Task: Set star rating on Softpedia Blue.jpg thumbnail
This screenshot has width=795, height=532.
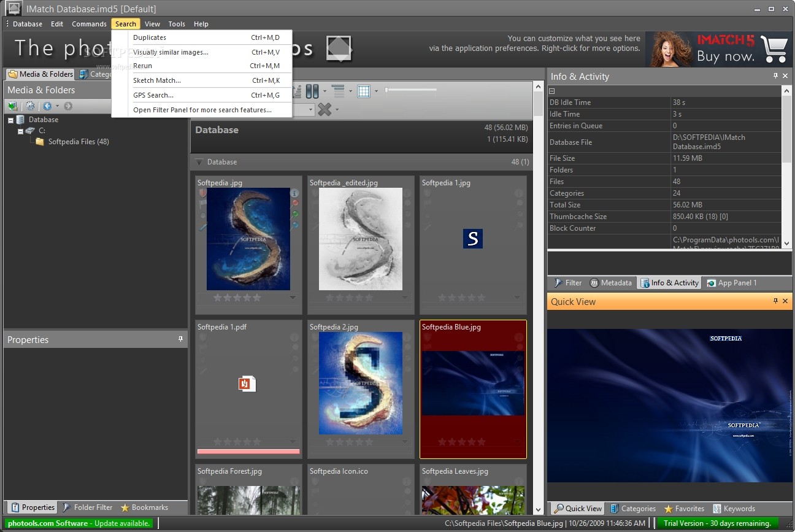Action: 461,442
